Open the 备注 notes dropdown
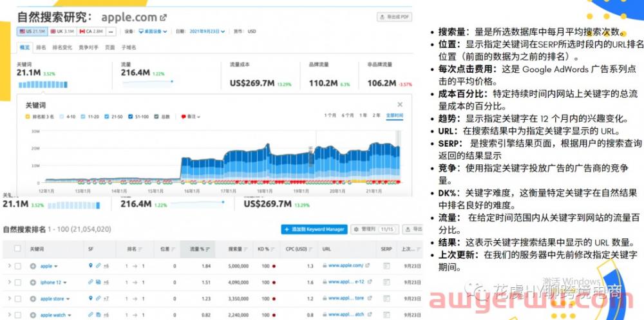644x320 pixels. coord(191,117)
